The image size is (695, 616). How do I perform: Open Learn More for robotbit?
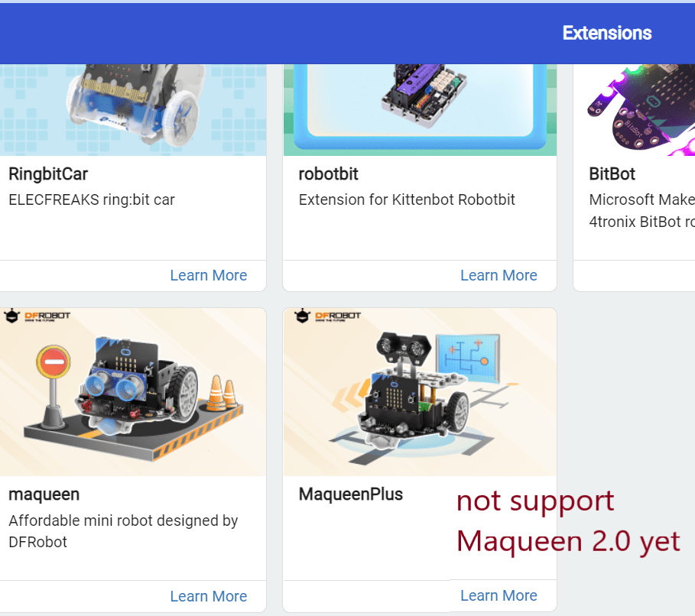coord(499,275)
